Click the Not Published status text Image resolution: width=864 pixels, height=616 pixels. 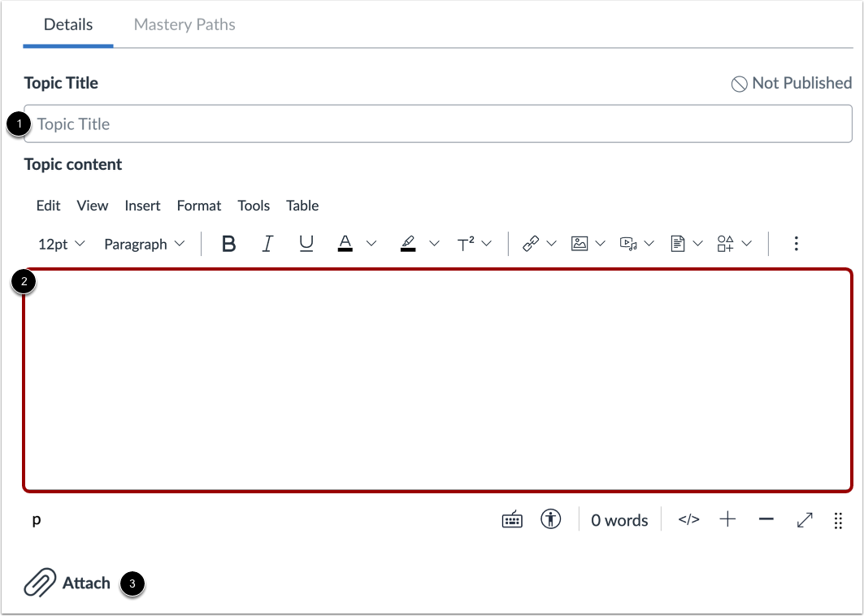[801, 83]
